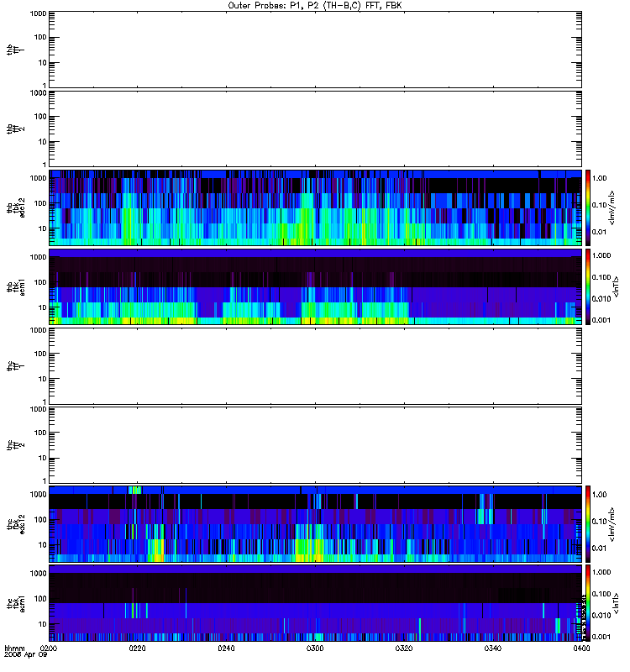Click the 1.000 tick on thc scm1 color bar
The height and width of the screenshot is (672, 630).
[601, 572]
